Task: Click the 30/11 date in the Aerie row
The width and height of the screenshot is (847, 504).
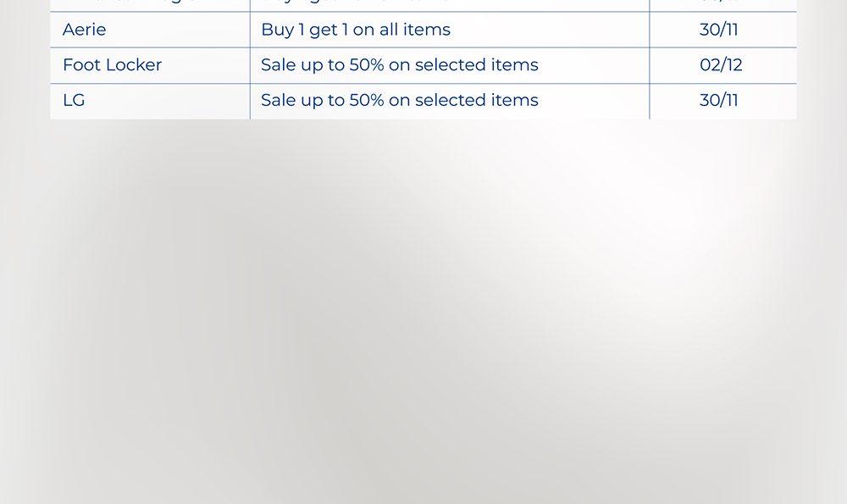Action: 719,30
